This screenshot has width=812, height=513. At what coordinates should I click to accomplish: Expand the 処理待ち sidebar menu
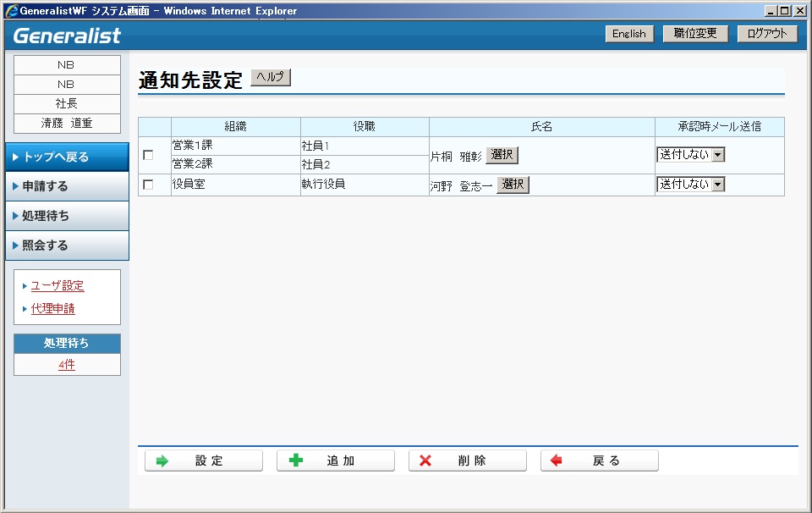[x=67, y=216]
